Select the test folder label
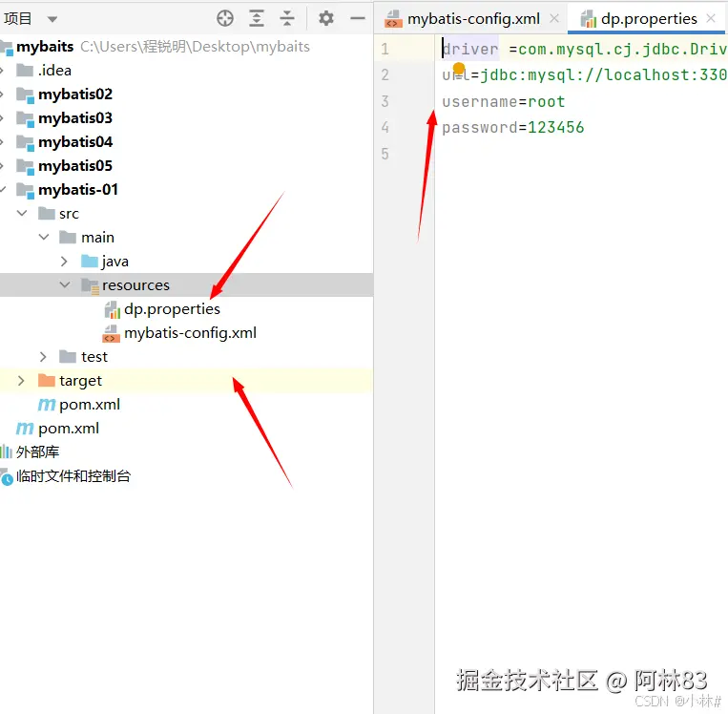The height and width of the screenshot is (714, 728). pyautogui.click(x=94, y=357)
